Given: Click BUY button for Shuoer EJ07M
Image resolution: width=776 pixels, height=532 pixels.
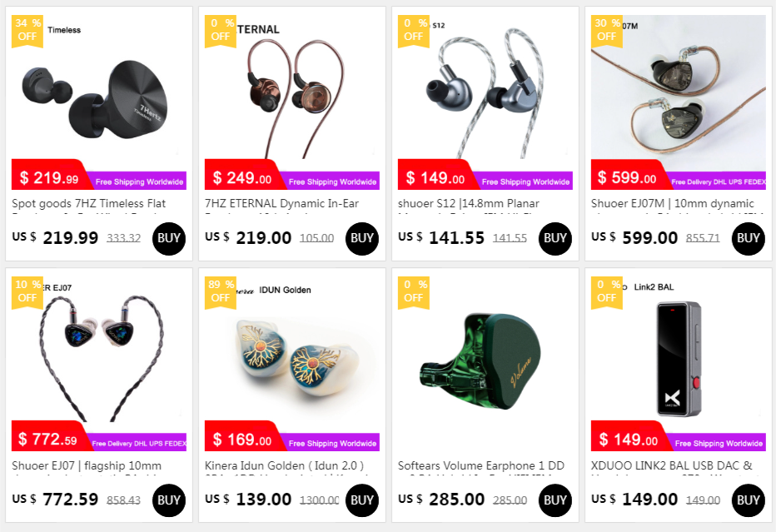Looking at the screenshot, I should [749, 239].
